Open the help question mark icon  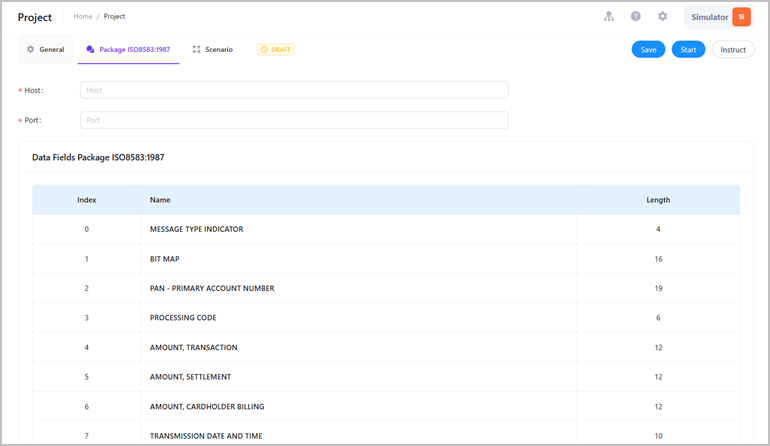coord(635,17)
